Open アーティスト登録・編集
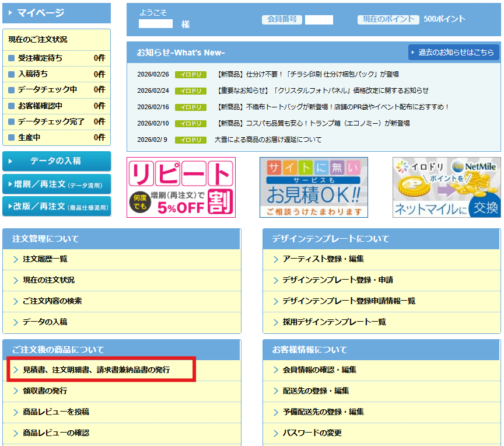Image resolution: width=504 pixels, height=446 pixels. tap(323, 259)
